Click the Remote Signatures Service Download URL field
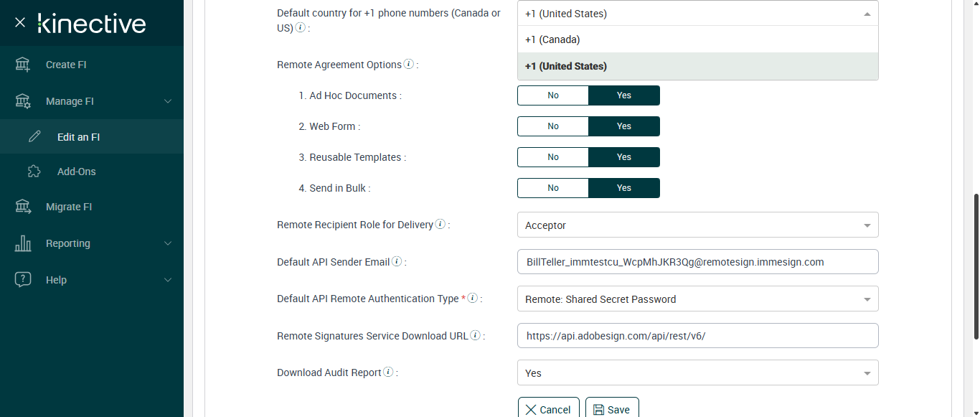The width and height of the screenshot is (980, 417). pyautogui.click(x=697, y=336)
